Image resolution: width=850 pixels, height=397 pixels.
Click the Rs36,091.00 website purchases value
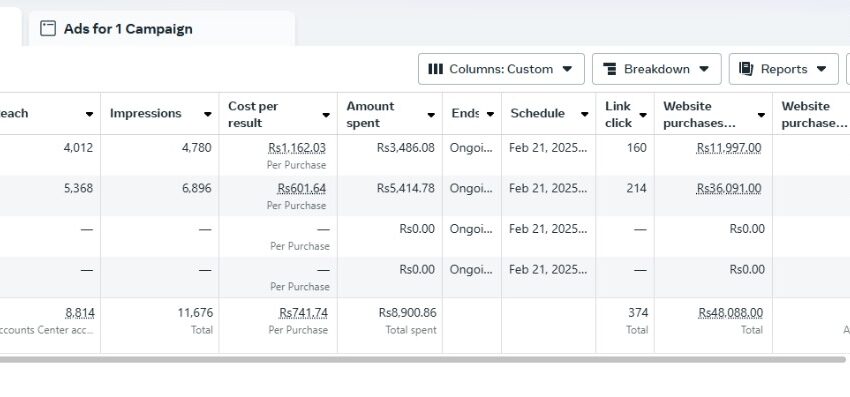pos(729,188)
